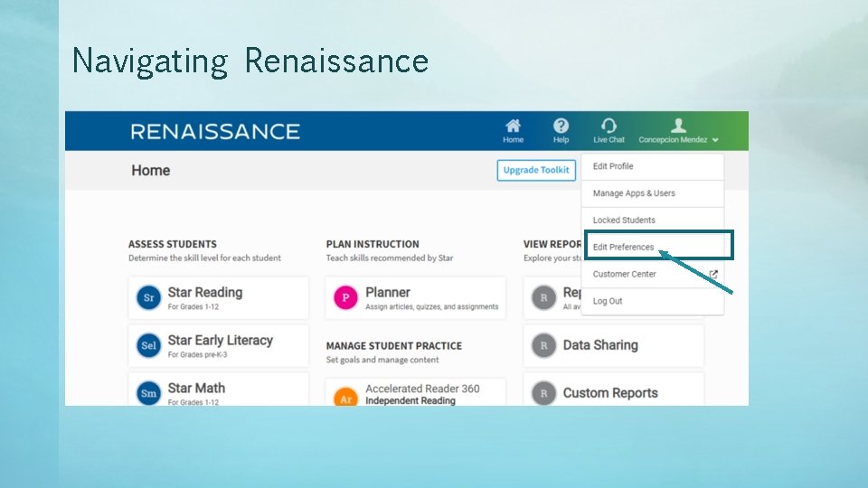Screen dimensions: 868x488
Task: Click 'Assign articles, quizzes, and assignments' text
Action: click(x=432, y=306)
